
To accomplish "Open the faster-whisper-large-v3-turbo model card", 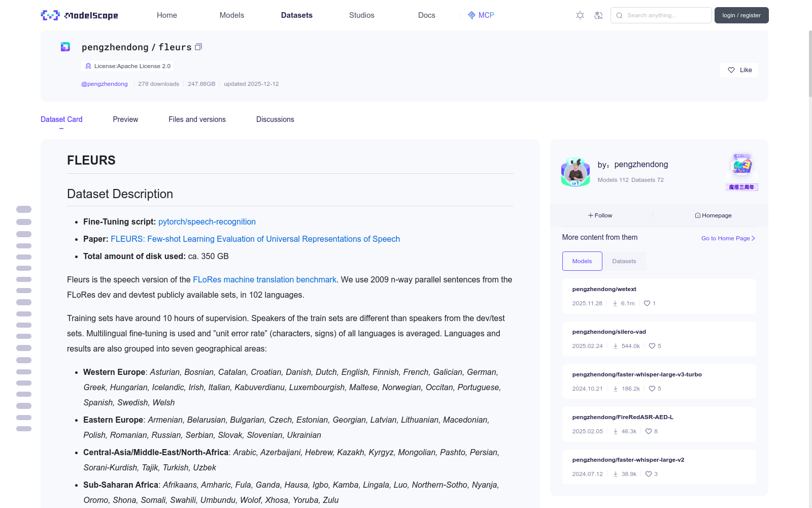I will 659,382.
